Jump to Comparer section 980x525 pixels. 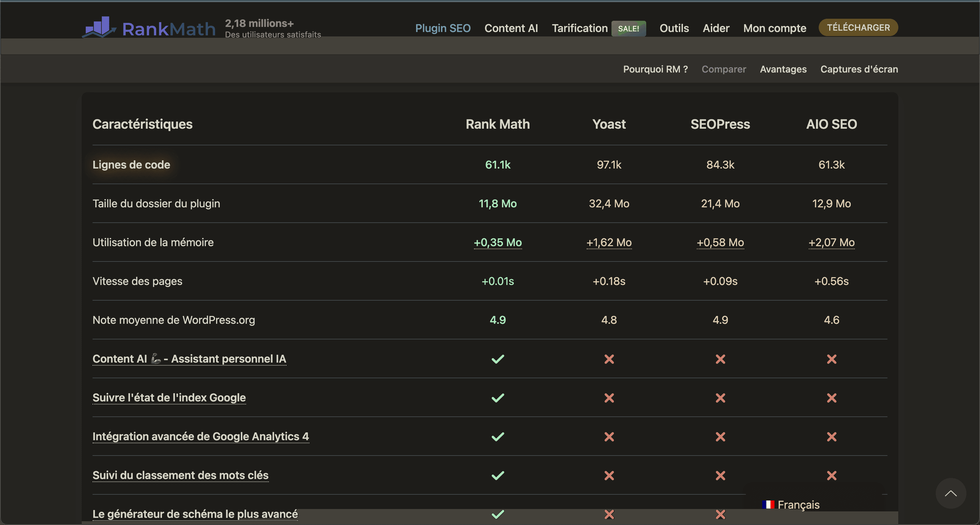point(723,69)
